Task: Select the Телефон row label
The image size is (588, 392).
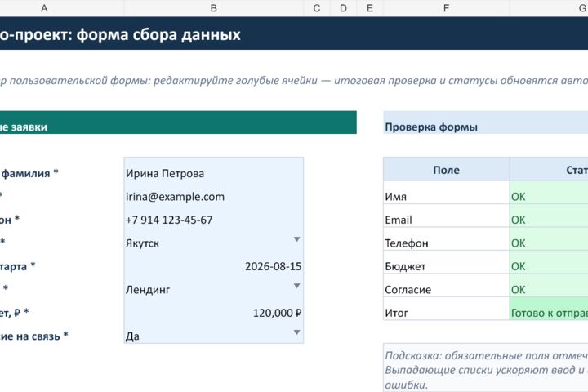Action: 446,239
